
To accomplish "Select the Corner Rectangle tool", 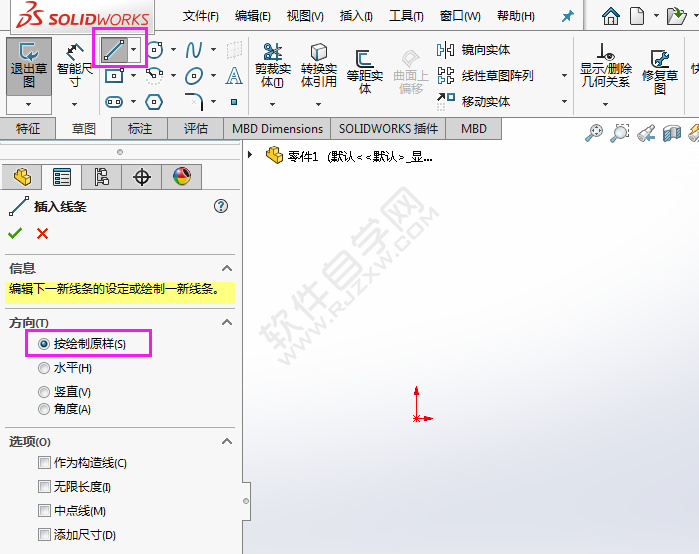I will [115, 76].
